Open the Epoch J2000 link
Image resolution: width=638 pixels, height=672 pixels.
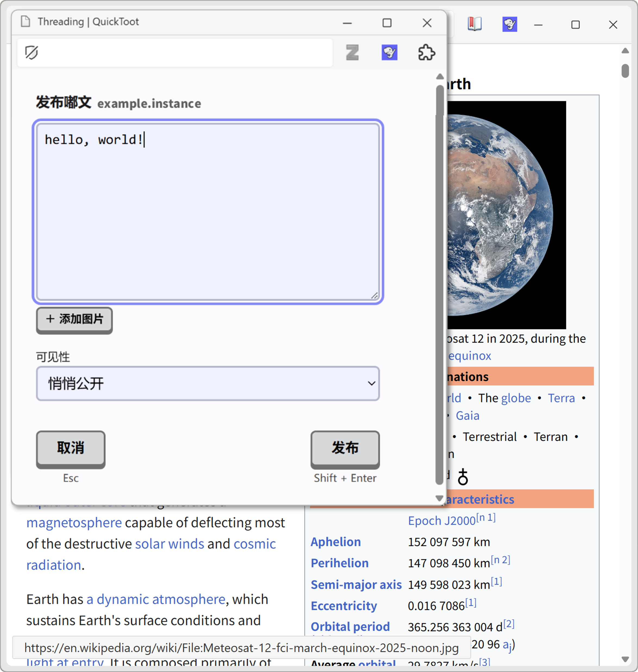click(442, 521)
